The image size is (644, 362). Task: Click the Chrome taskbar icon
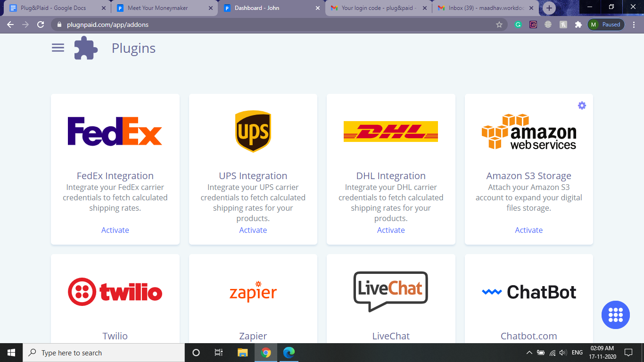pyautogui.click(x=266, y=353)
